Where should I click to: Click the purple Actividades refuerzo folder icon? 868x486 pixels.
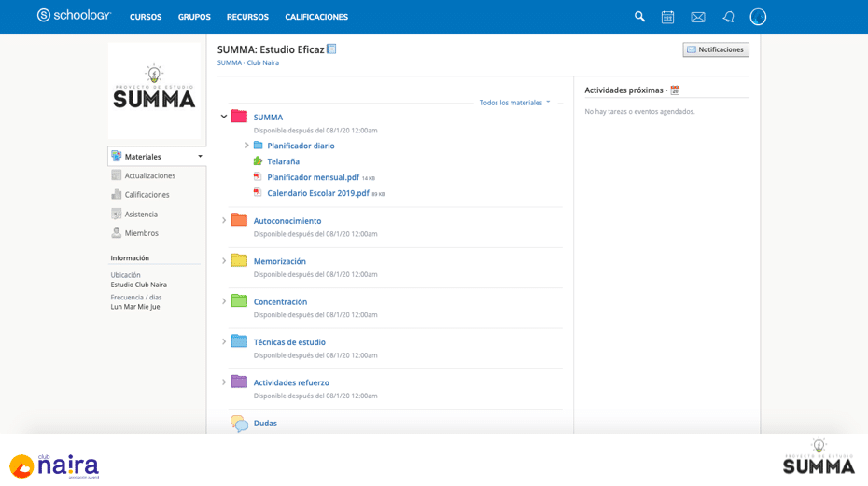pyautogui.click(x=239, y=382)
